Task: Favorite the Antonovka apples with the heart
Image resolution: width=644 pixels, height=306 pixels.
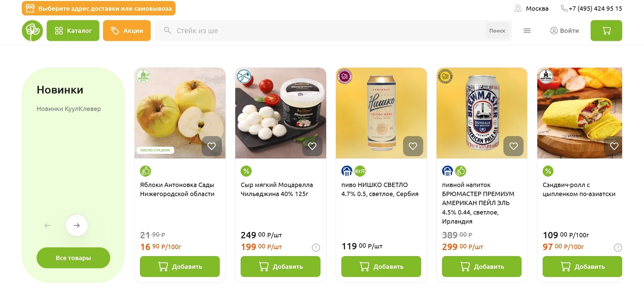Action: [x=211, y=146]
